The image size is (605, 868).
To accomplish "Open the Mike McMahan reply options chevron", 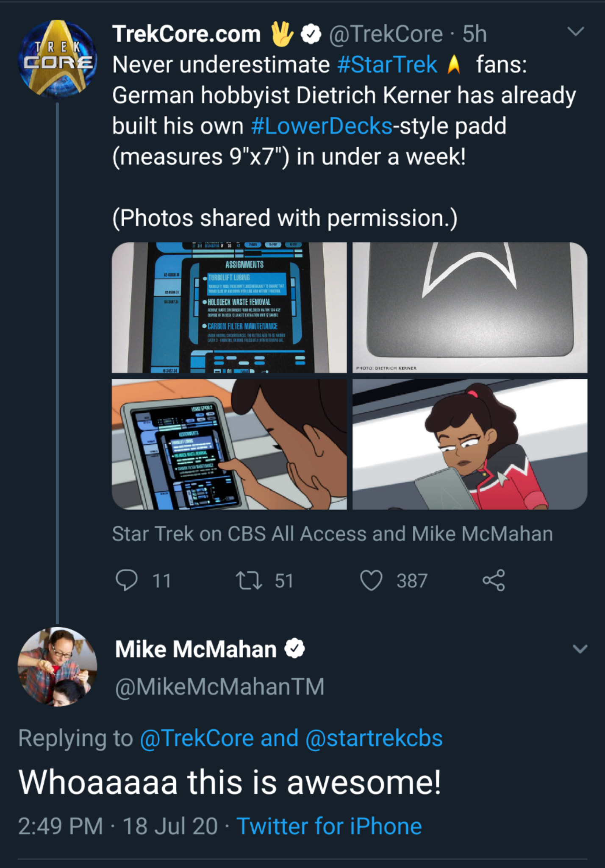I will point(580,649).
